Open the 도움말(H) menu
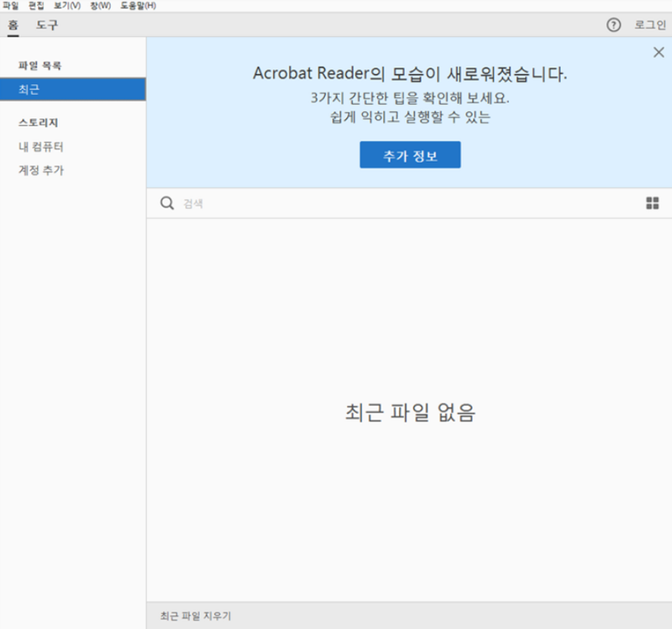672x629 pixels. click(138, 6)
